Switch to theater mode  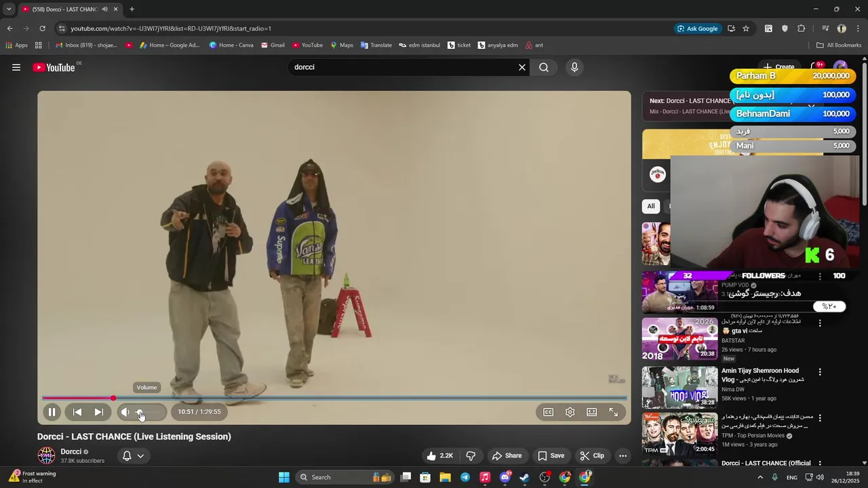tap(592, 412)
